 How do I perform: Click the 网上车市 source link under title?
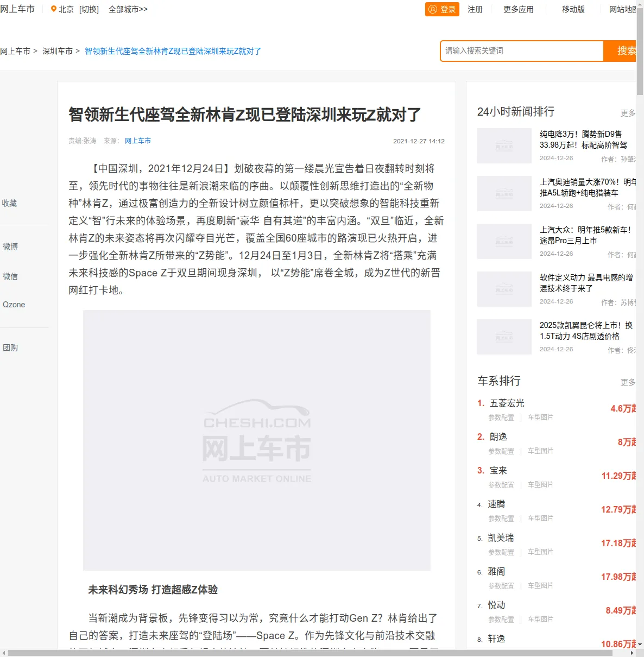click(138, 141)
